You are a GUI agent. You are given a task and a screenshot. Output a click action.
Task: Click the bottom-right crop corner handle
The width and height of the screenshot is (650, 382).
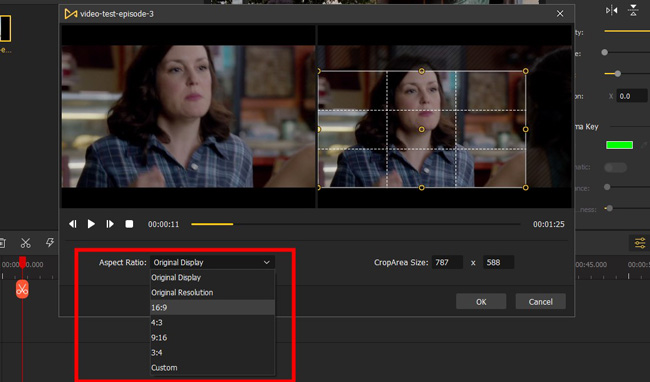526,188
